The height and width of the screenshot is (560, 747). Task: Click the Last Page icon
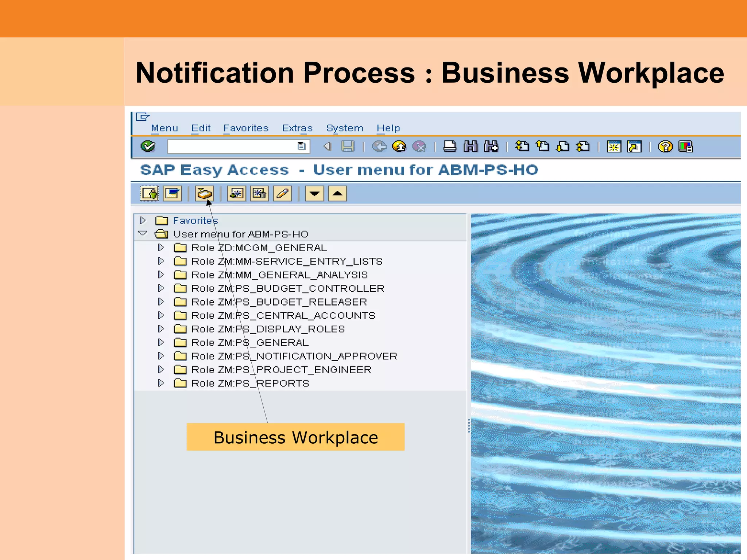pos(583,147)
